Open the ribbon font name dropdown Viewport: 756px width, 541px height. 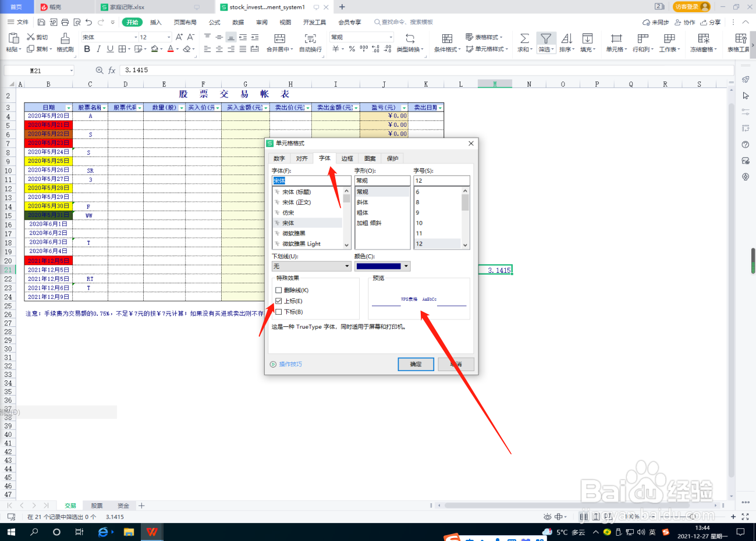pyautogui.click(x=136, y=37)
